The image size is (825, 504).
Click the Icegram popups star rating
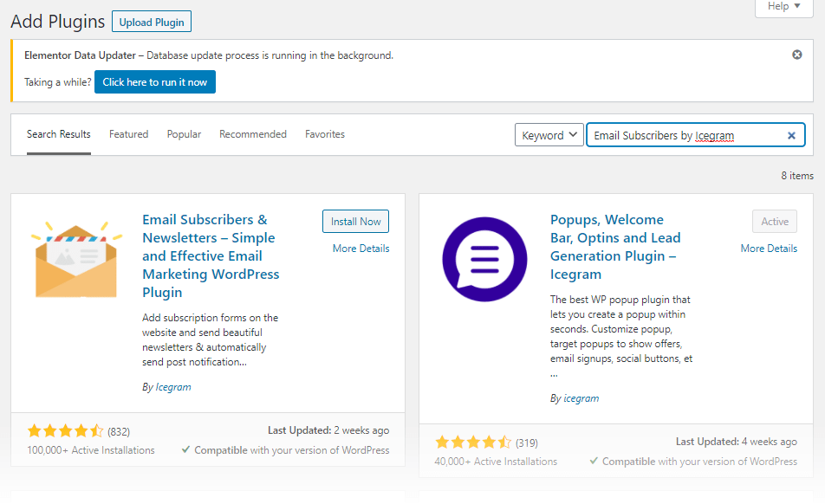click(473, 443)
